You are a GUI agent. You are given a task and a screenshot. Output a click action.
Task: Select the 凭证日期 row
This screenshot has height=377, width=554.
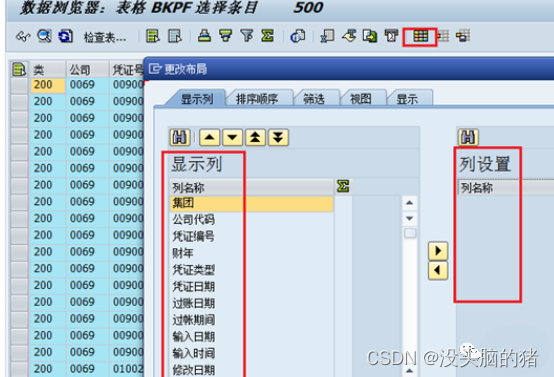[x=252, y=287]
